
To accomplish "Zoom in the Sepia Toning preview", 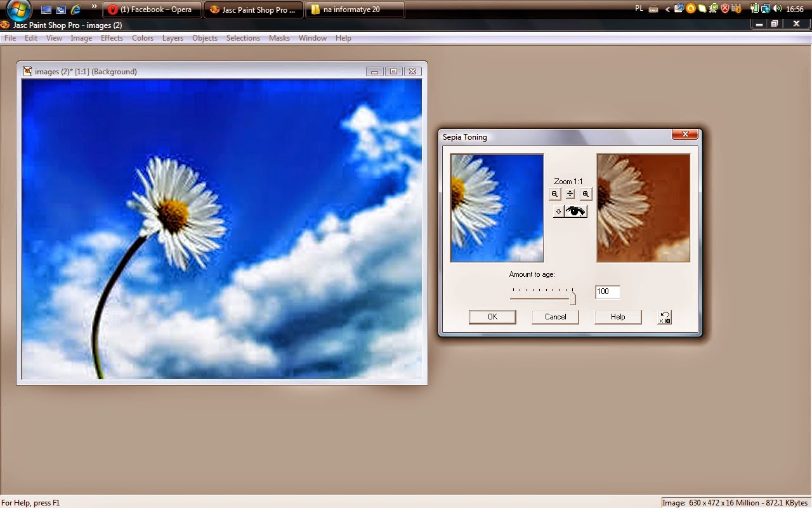I will coord(586,194).
